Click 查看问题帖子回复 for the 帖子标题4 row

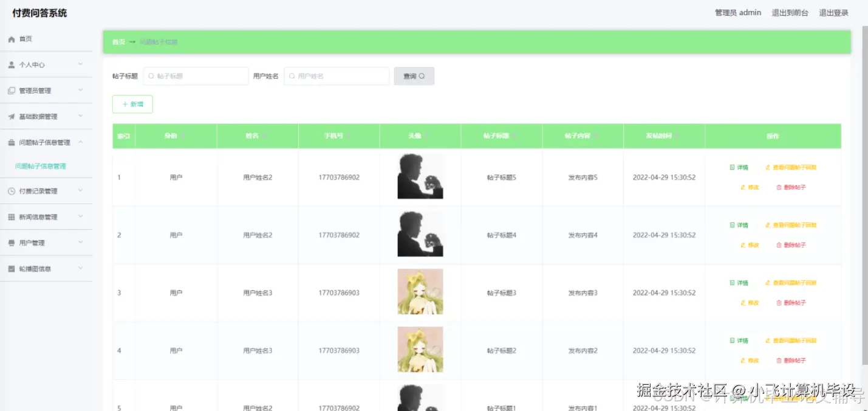[791, 225]
